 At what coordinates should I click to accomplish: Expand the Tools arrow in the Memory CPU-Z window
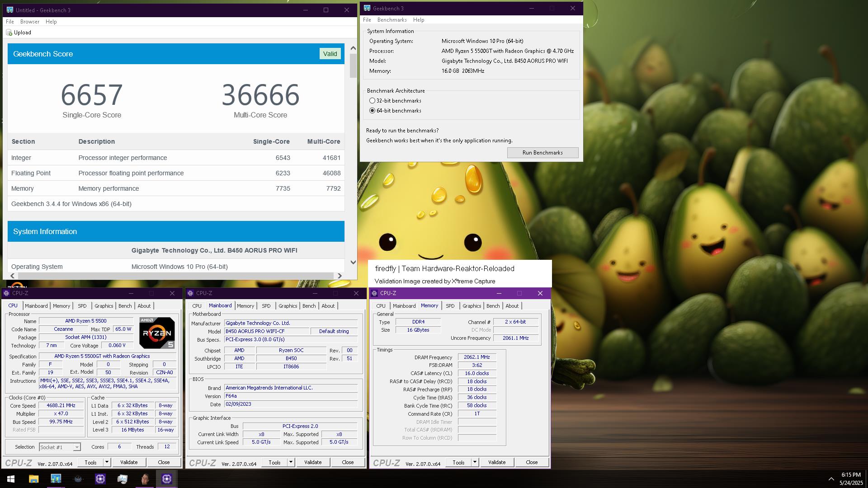pos(475,462)
